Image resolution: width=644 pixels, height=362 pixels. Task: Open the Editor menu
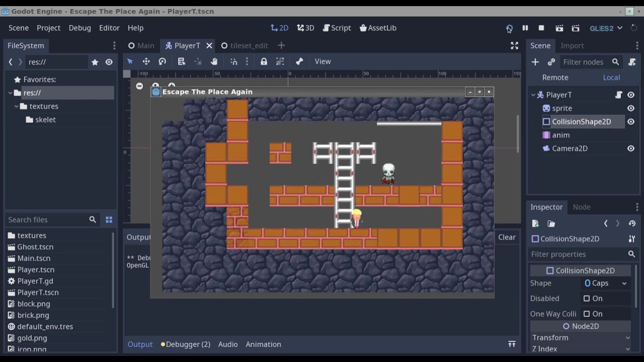pos(109,28)
